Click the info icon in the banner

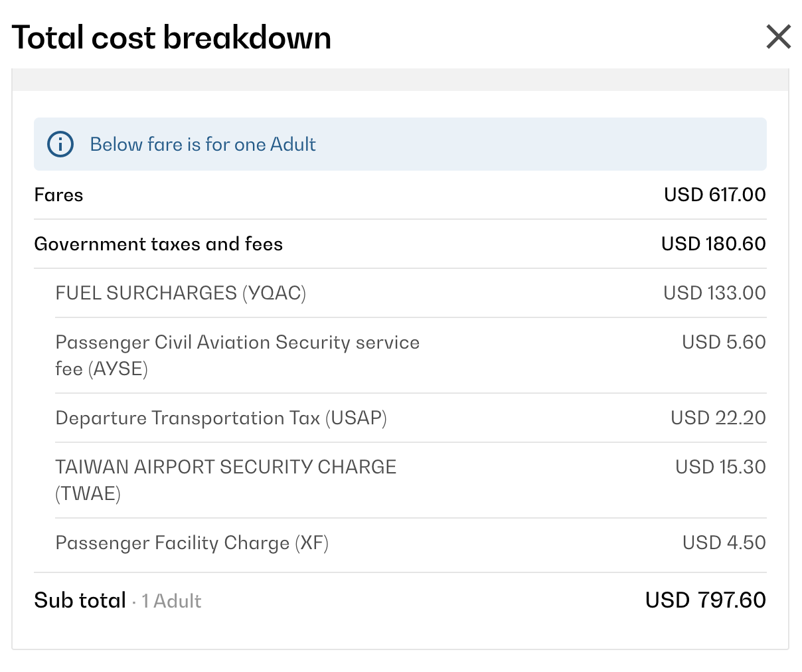(x=60, y=144)
